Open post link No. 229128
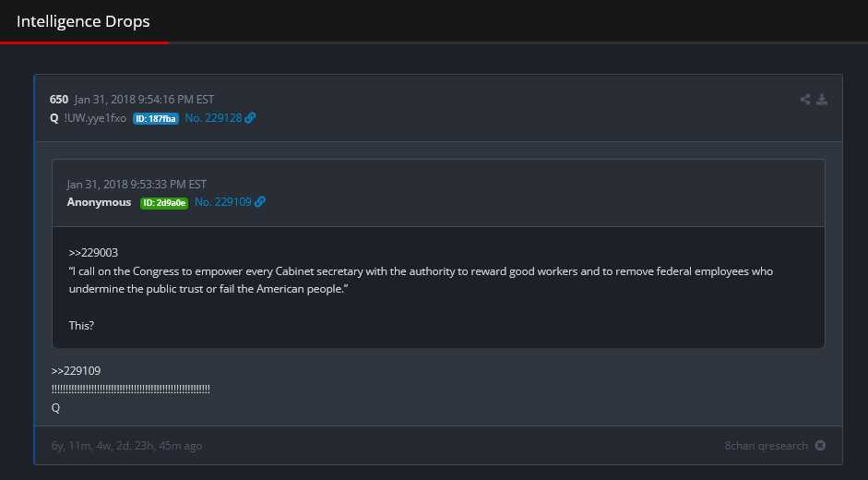 click(213, 118)
